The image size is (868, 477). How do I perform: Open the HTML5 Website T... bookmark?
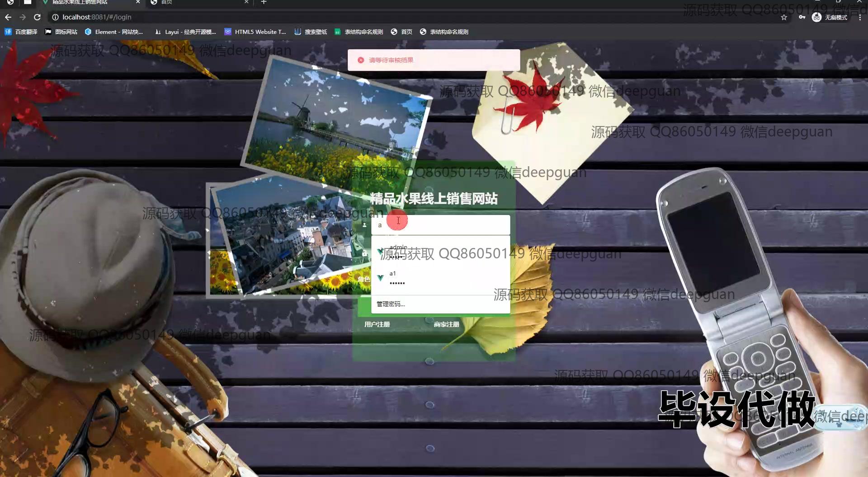pyautogui.click(x=255, y=32)
